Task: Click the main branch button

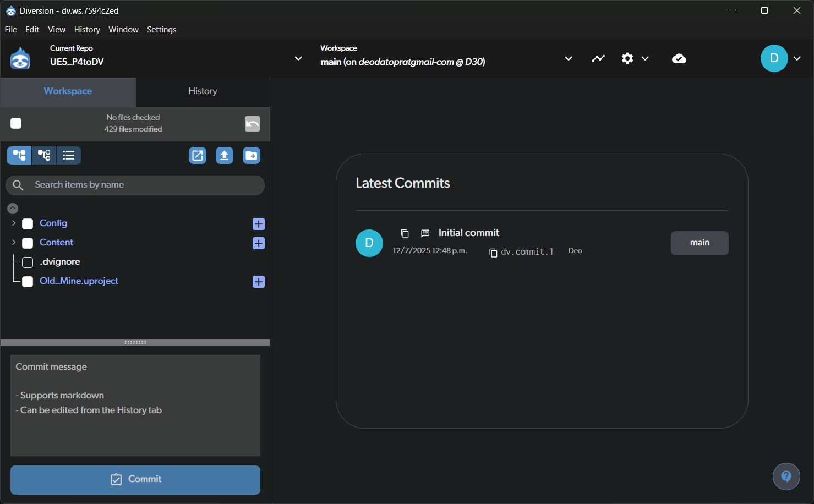Action: pyautogui.click(x=700, y=243)
